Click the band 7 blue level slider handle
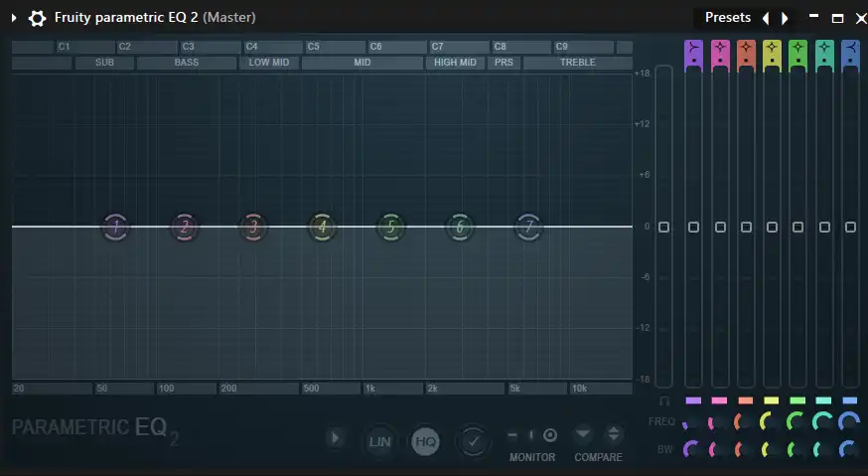The image size is (868, 476). (851, 228)
